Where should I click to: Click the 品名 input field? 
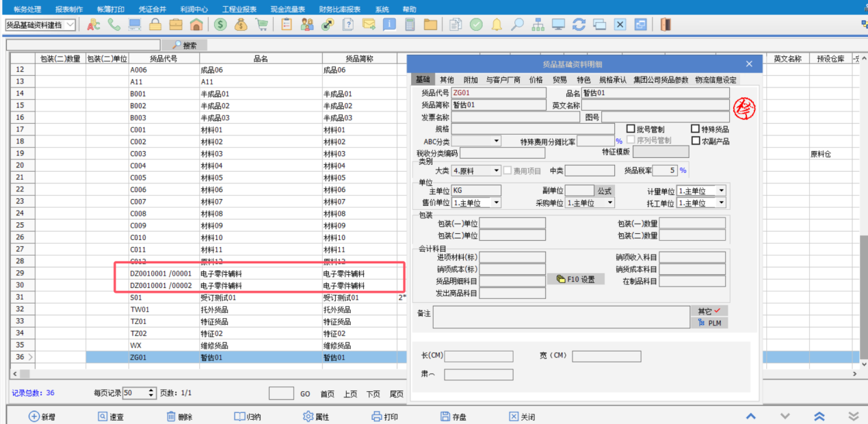coord(655,93)
